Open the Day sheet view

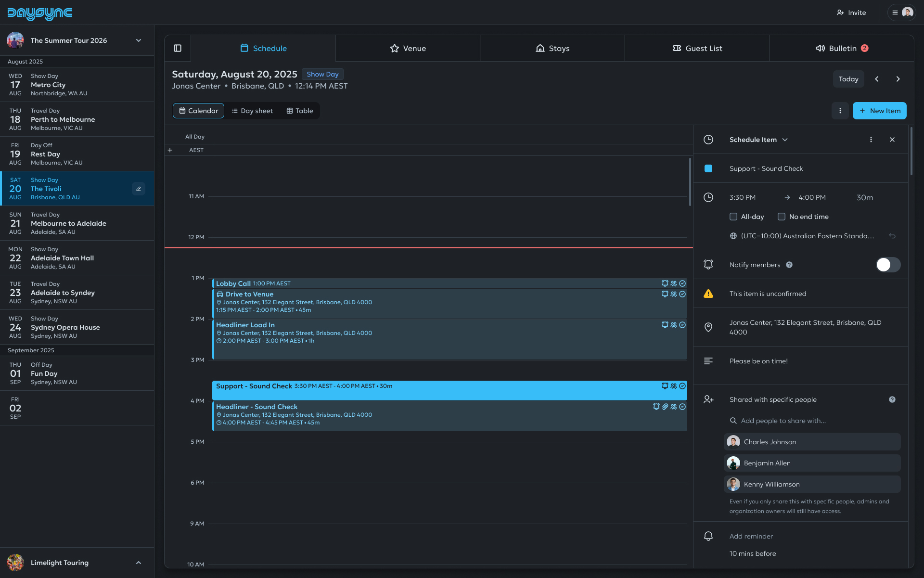(253, 111)
